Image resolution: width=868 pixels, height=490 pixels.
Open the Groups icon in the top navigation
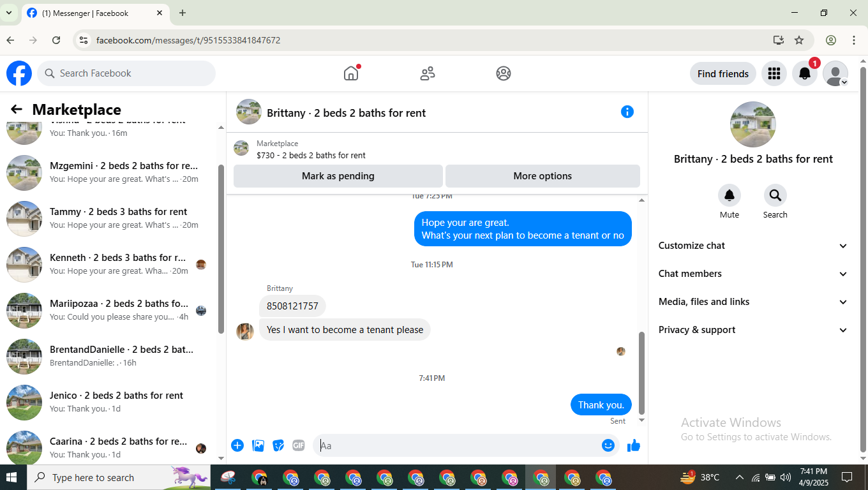click(504, 73)
